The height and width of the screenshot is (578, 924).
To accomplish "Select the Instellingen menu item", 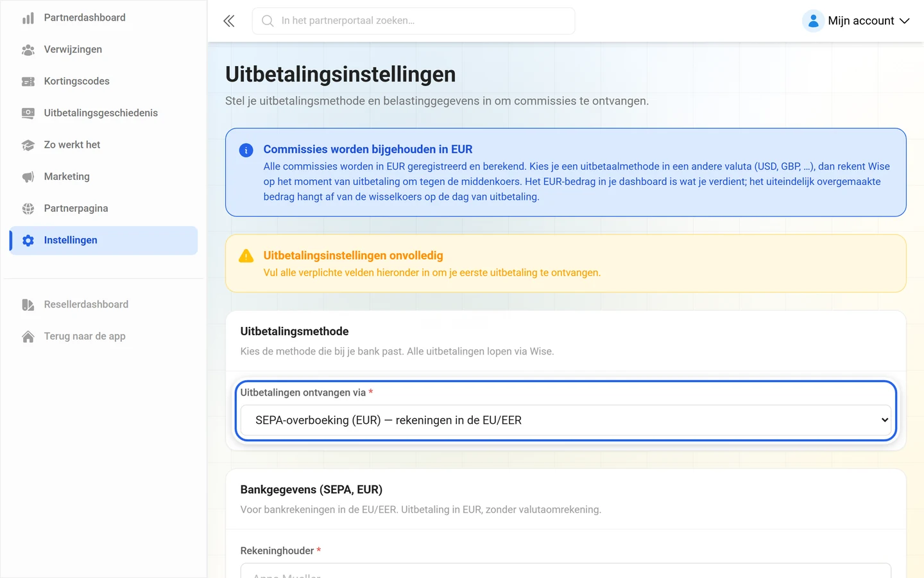I will 104,240.
